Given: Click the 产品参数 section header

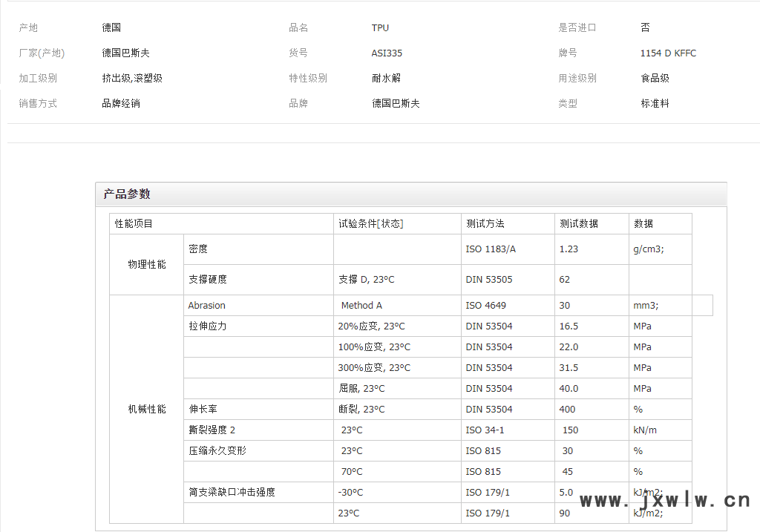Looking at the screenshot, I should tap(127, 194).
